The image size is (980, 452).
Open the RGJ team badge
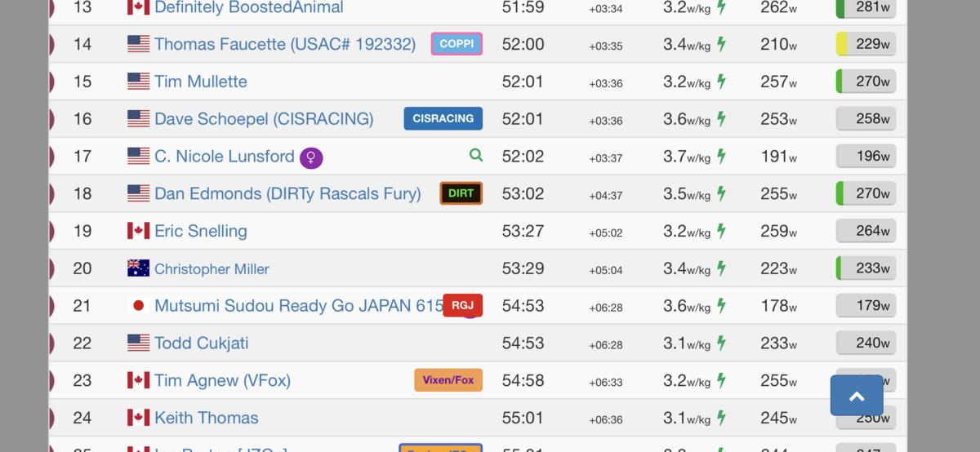463,305
